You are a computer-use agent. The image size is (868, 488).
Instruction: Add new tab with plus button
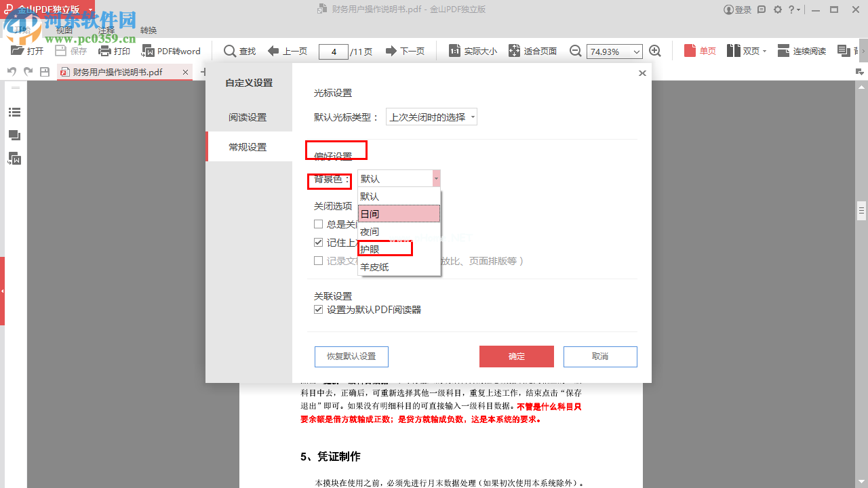202,71
